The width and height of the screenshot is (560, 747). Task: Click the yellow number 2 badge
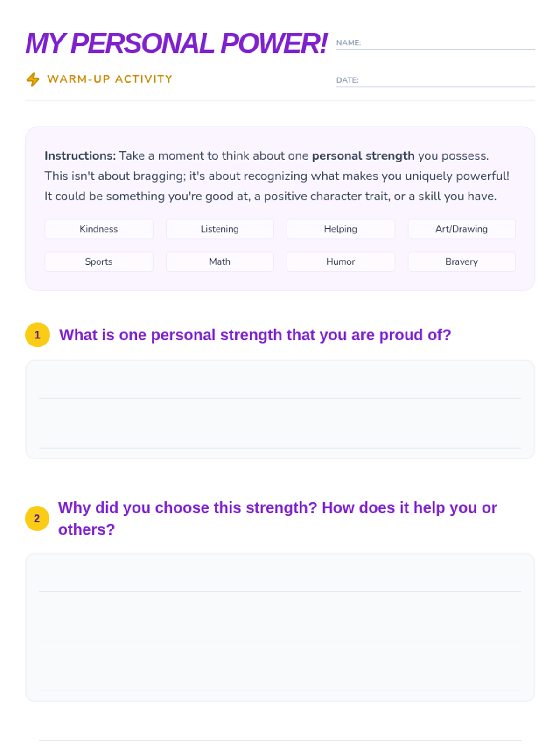(x=37, y=518)
